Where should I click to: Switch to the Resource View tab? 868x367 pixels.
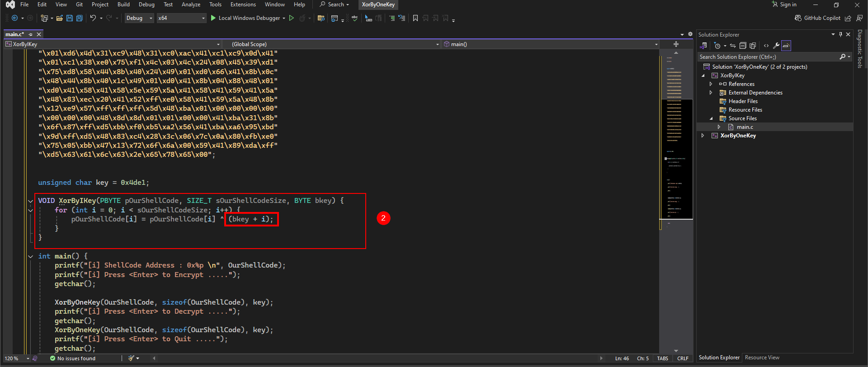762,358
